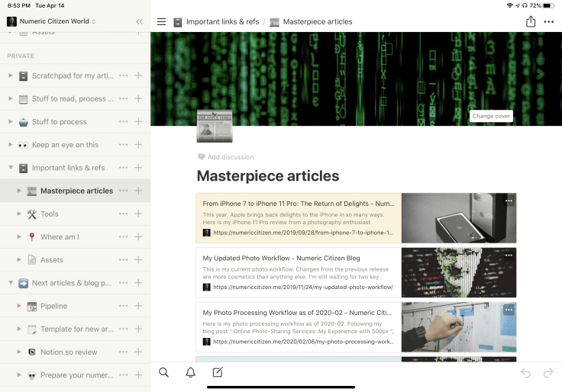562x392 pixels.
Task: Collapse the sidebar with double chevron icon
Action: click(140, 22)
